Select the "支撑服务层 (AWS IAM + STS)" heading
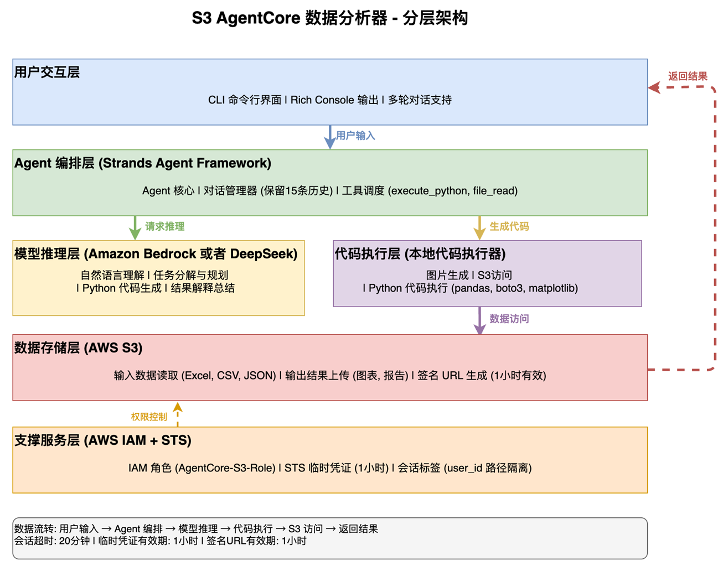This screenshot has height=571, width=728. click(x=103, y=440)
